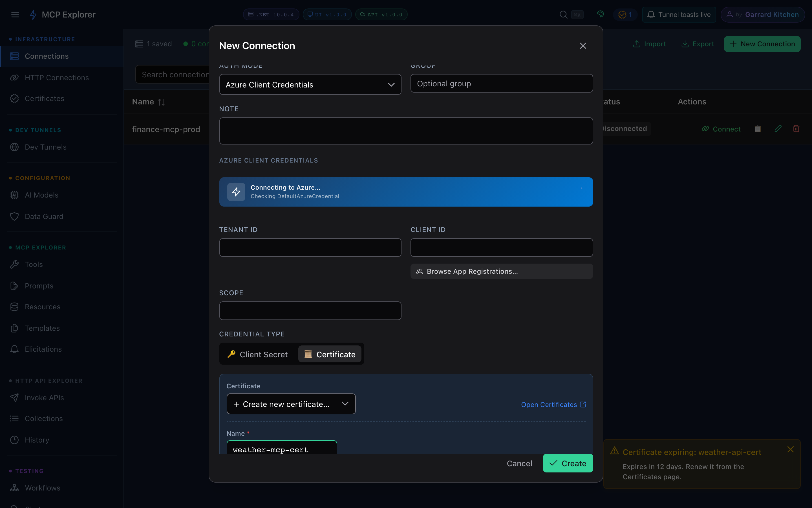Click the API v1.0.0 version badge
Screen dimensions: 812x508
pos(381,14)
